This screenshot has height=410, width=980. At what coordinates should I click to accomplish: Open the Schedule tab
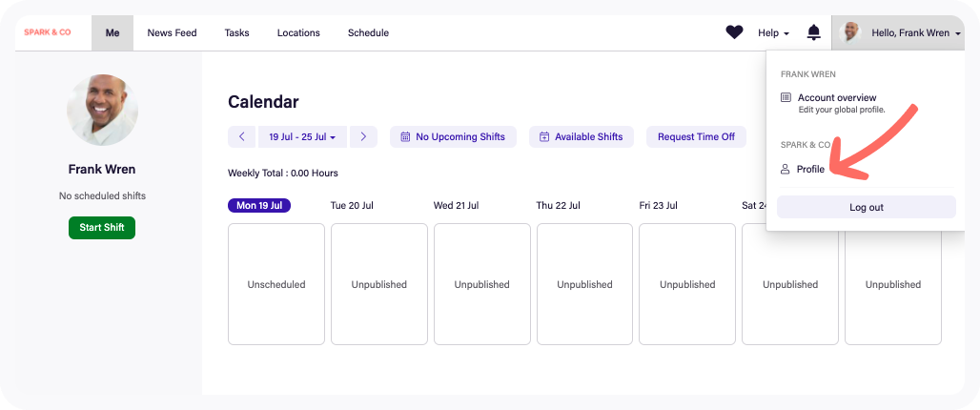(x=368, y=33)
